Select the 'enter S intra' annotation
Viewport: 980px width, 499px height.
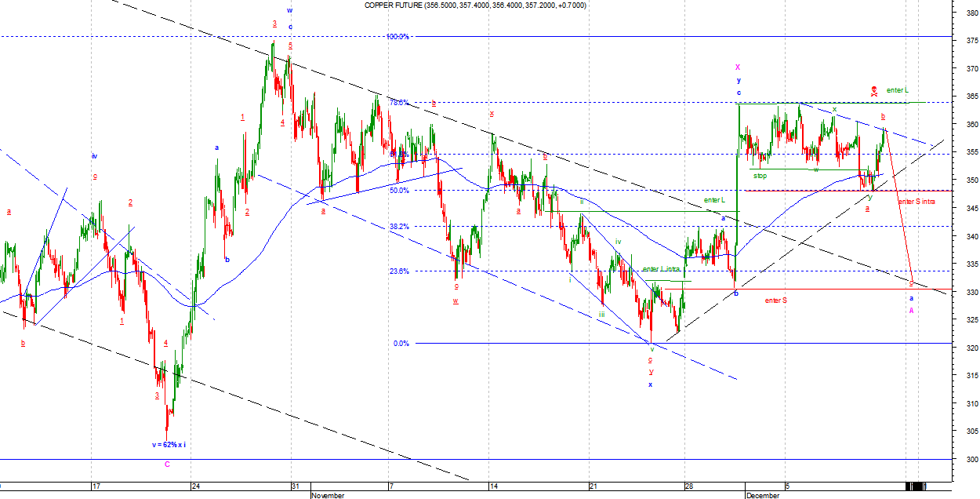(x=916, y=202)
